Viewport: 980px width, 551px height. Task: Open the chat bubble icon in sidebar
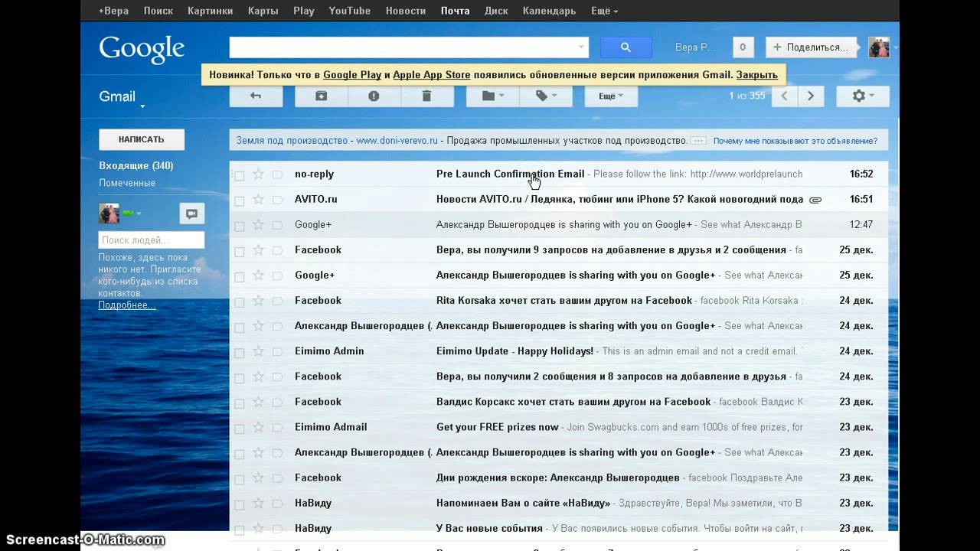coord(192,214)
